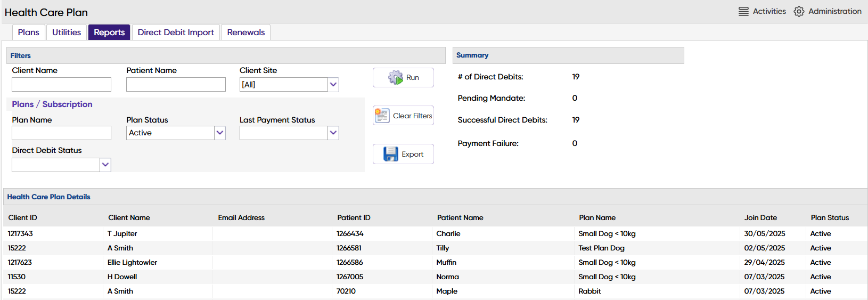Select the Ellie Lightowler row
This screenshot has height=300, width=868.
(x=132, y=262)
